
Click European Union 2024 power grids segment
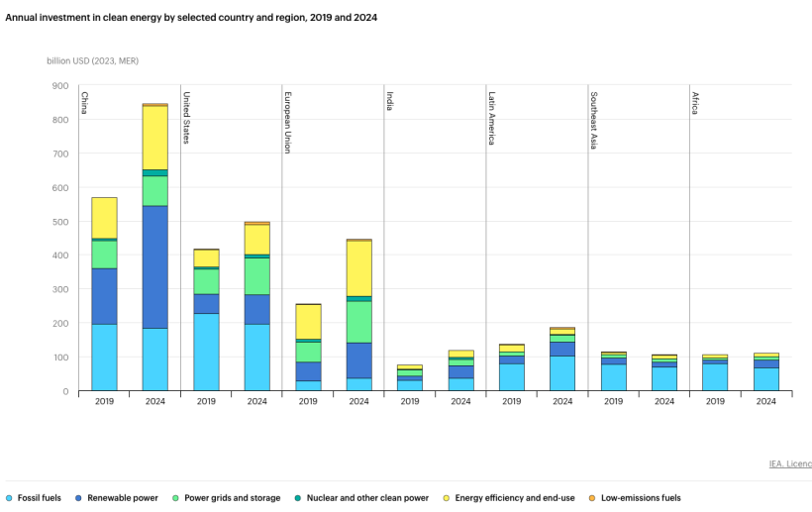(358, 322)
